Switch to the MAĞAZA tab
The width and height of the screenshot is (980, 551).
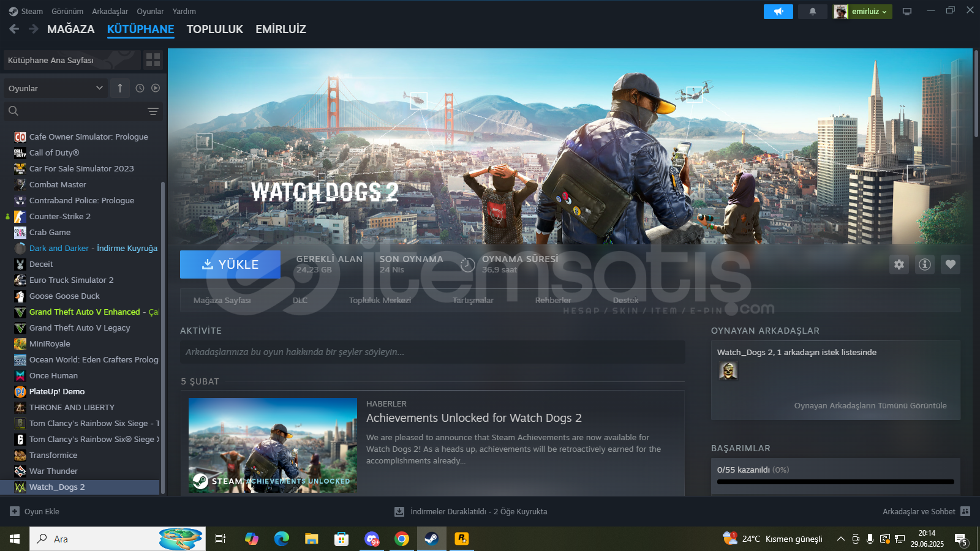pos(71,29)
